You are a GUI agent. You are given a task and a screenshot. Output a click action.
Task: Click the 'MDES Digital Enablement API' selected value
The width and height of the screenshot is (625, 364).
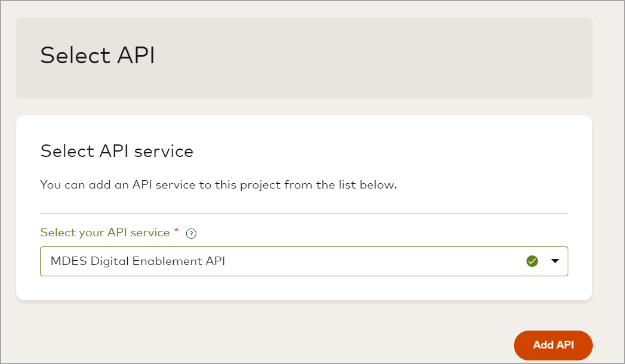pyautogui.click(x=138, y=261)
